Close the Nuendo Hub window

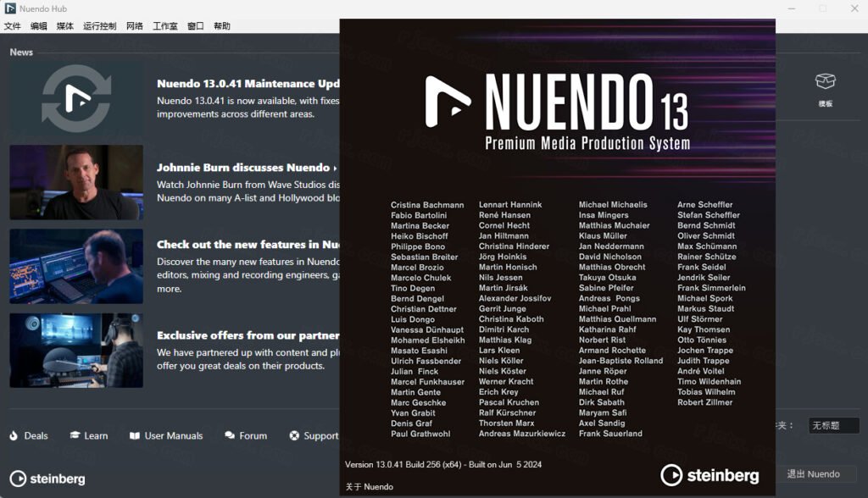(854, 8)
